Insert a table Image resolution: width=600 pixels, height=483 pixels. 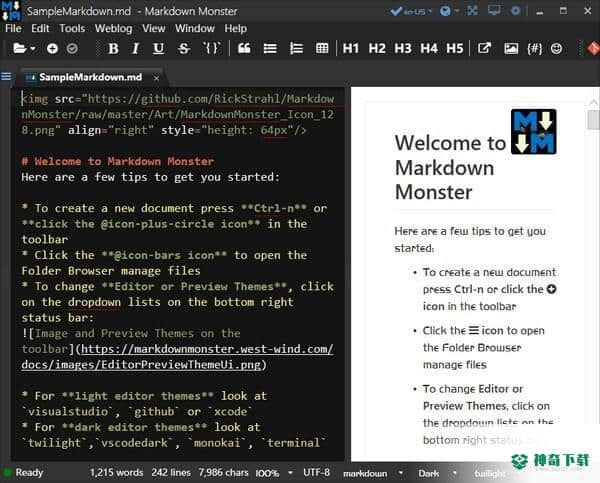[x=322, y=49]
